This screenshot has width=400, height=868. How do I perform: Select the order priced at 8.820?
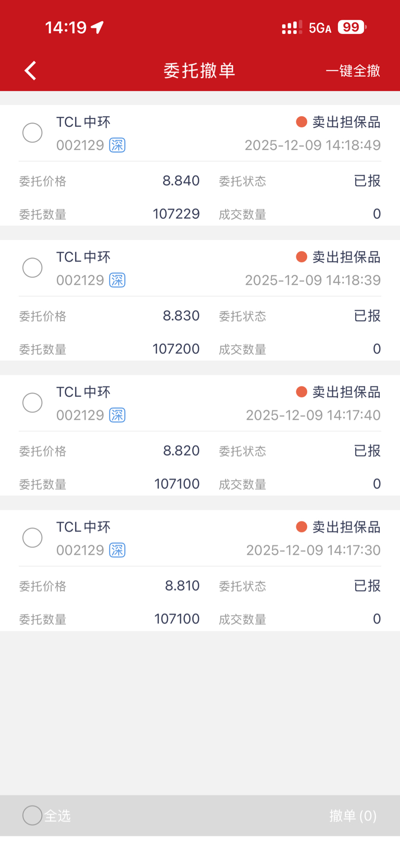click(32, 403)
